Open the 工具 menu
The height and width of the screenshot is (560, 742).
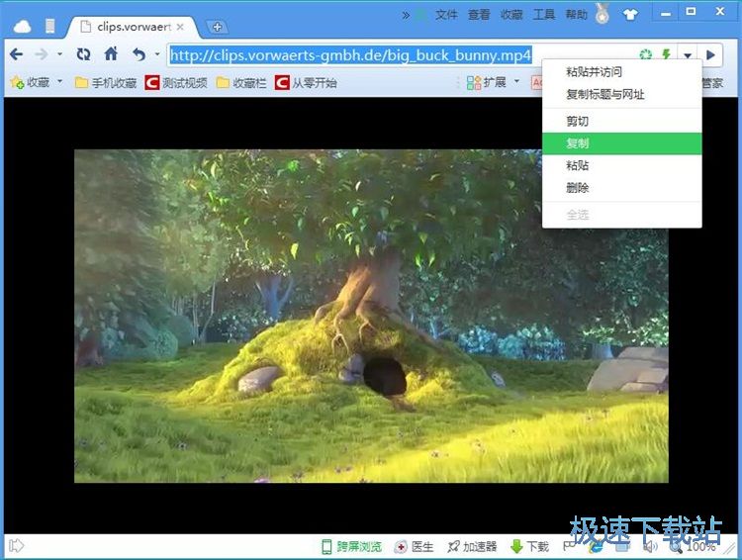544,15
